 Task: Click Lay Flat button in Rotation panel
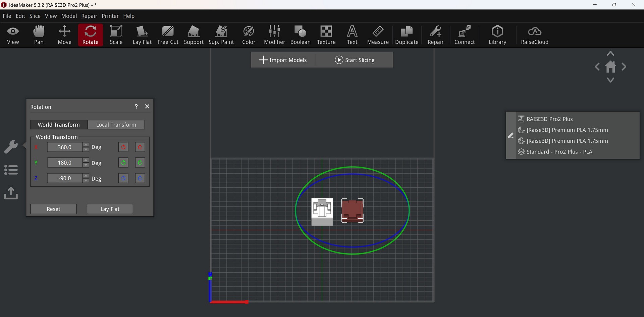110,209
